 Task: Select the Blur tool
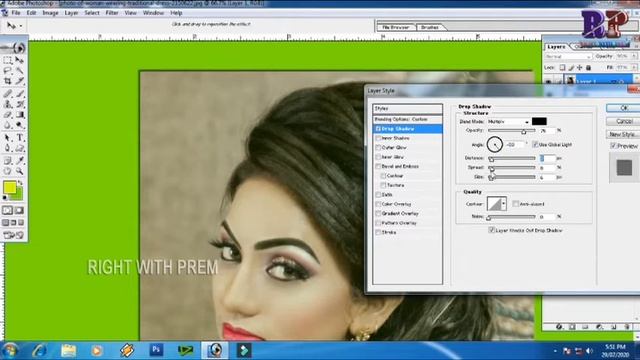coord(7,125)
